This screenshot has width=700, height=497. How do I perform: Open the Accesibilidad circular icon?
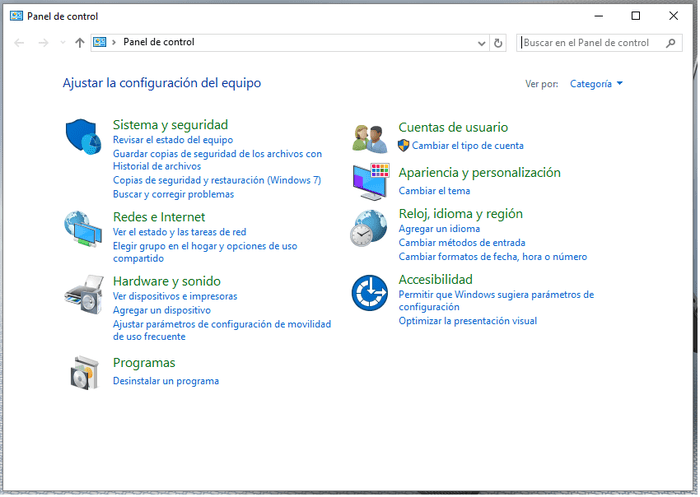pyautogui.click(x=370, y=293)
